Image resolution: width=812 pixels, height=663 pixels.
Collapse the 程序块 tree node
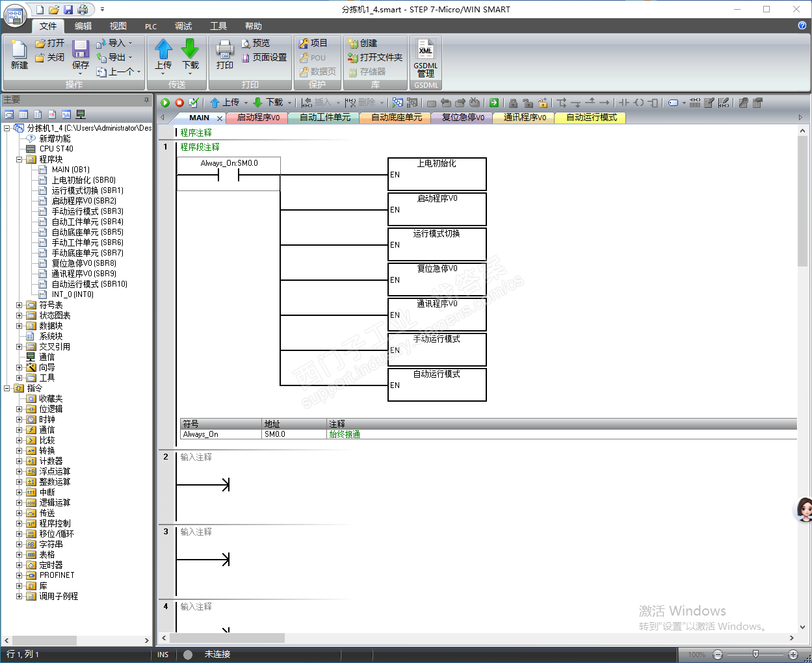point(19,159)
